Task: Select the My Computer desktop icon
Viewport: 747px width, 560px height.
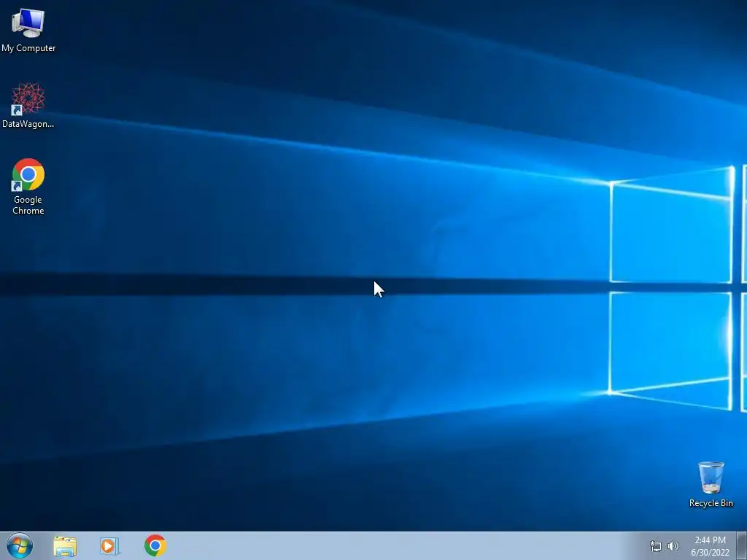Action: 28,30
